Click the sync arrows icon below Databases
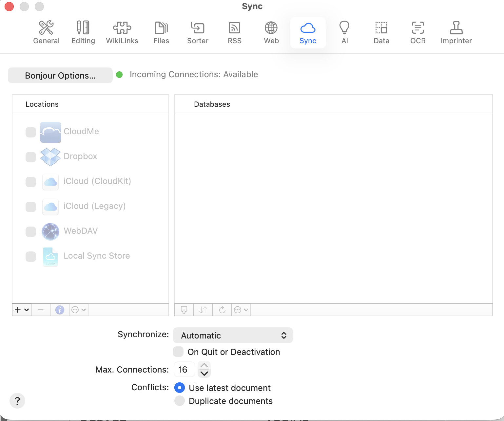Image resolution: width=504 pixels, height=421 pixels. pyautogui.click(x=203, y=310)
